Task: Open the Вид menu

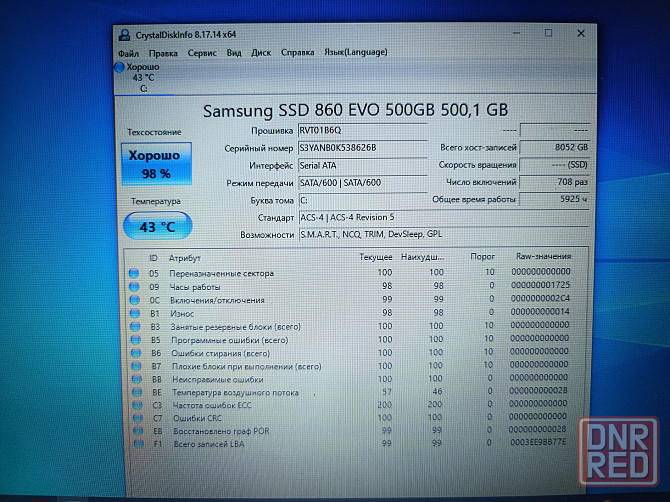Action: tap(234, 53)
